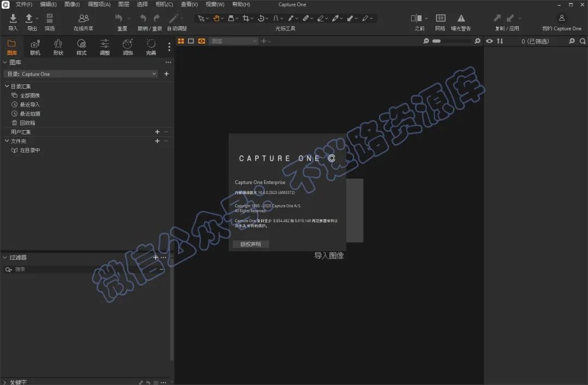Click the viewer zoom-in magnifier
The height and width of the screenshot is (385, 588).
click(x=477, y=41)
